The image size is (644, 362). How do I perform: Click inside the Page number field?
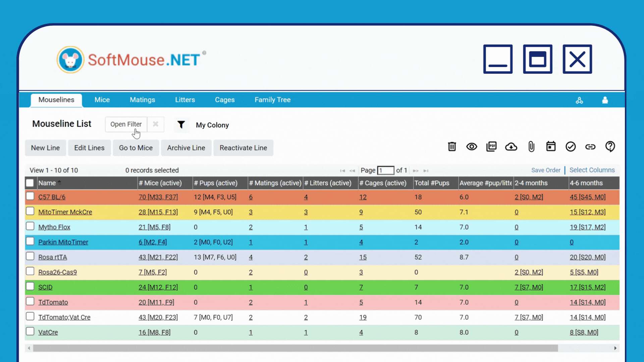[x=386, y=170]
